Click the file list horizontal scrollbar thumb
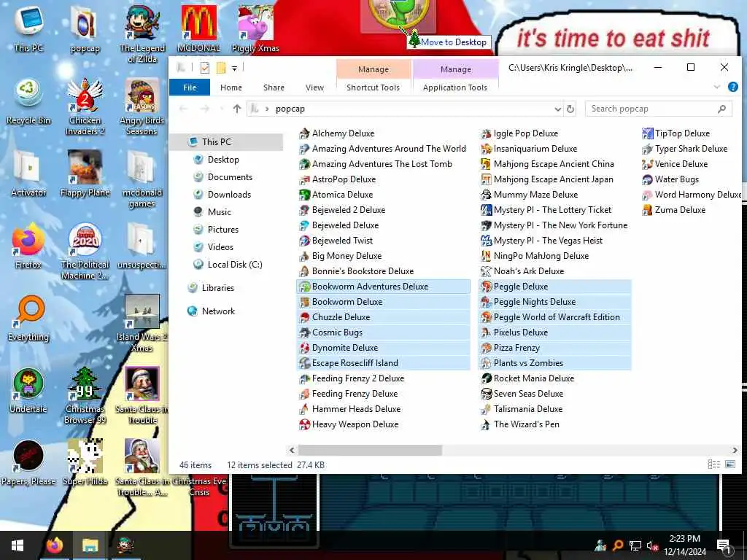This screenshot has width=747, height=560. [370, 450]
